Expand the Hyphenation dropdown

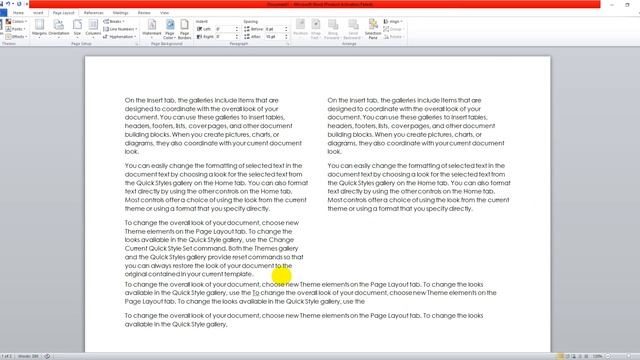(120, 36)
